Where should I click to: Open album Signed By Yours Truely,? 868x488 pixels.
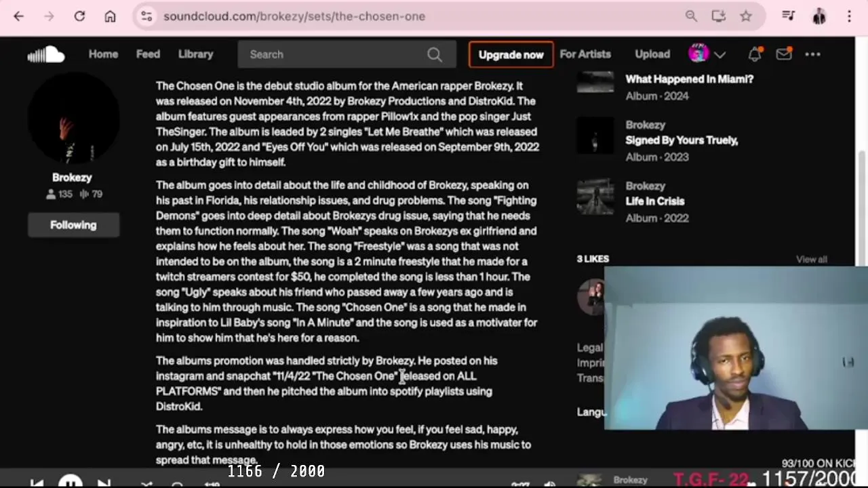coord(682,140)
